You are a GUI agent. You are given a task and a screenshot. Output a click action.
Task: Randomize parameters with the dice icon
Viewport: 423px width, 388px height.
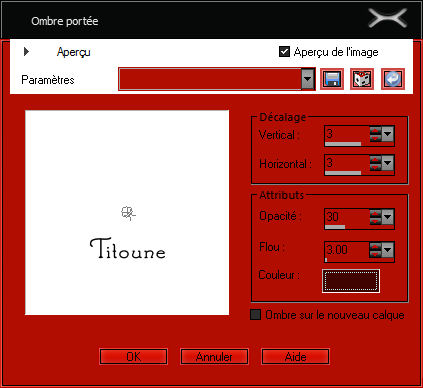click(x=362, y=79)
